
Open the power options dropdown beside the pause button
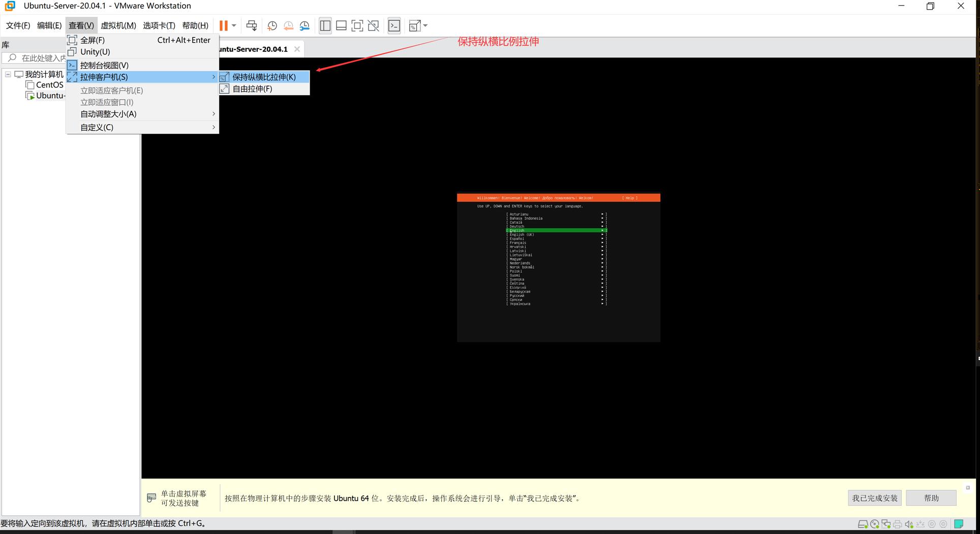point(234,25)
